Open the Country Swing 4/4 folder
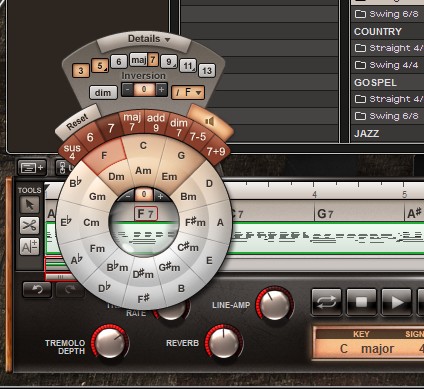 388,65
